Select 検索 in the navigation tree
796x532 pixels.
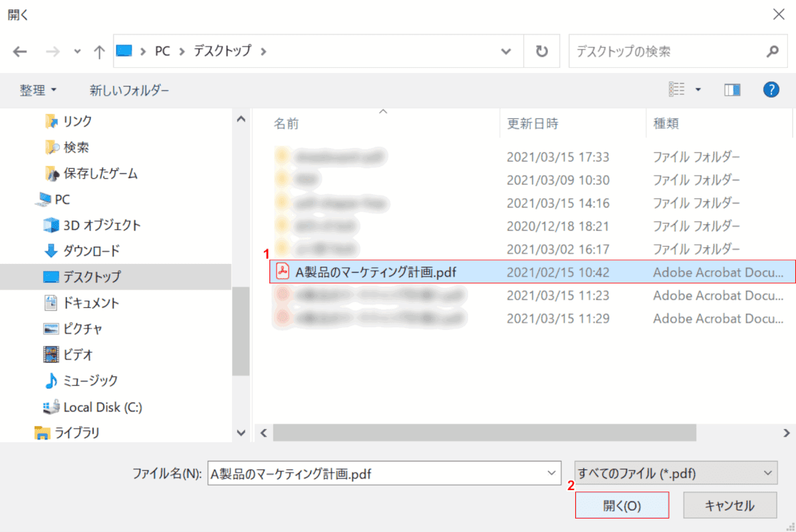coord(67,147)
